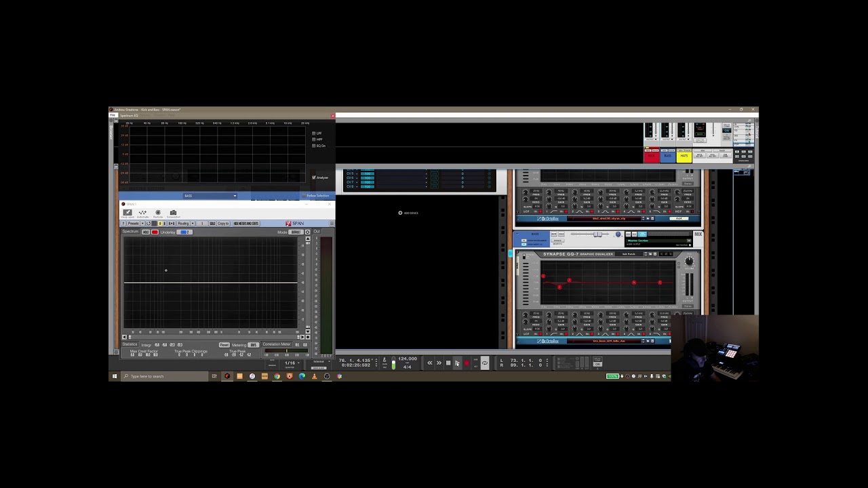The width and height of the screenshot is (868, 488).
Task: Click the SPAN preset reload icon
Action: (149, 224)
